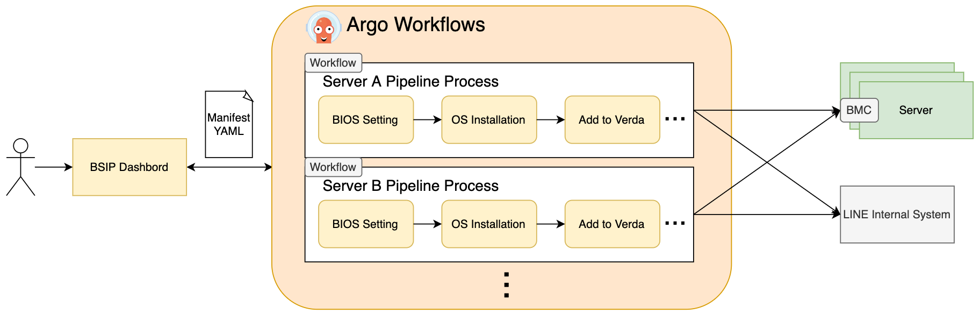Click the LINE Internal System box
The height and width of the screenshot is (314, 980).
coord(897,215)
